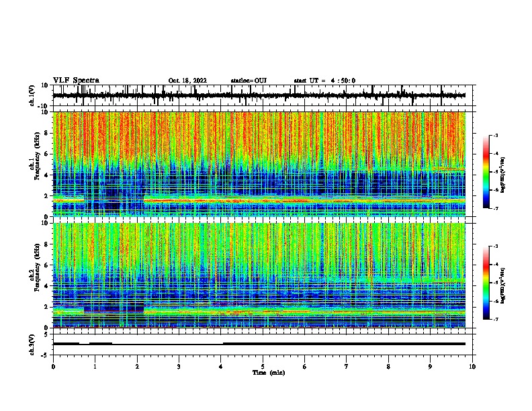The image size is (532, 411).
Task: Click time axis tick label "4"
Action: pyautogui.click(x=221, y=367)
